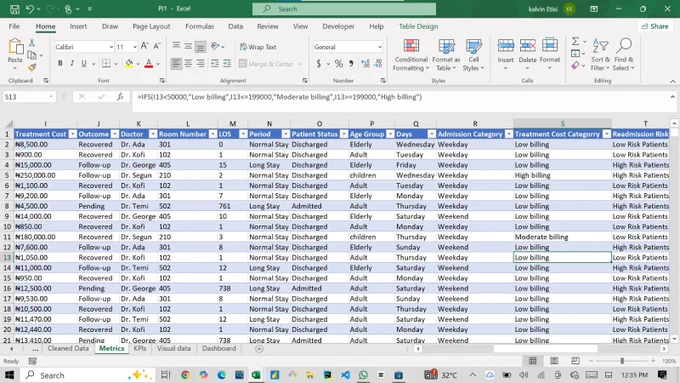Viewport: 680px width, 383px height.
Task: Add a new sheet with plus icon
Action: (259, 349)
